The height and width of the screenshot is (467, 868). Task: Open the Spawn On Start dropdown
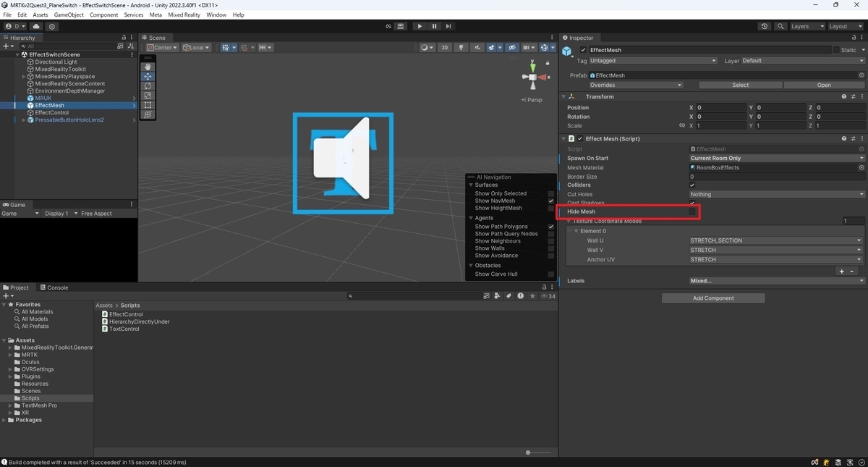click(777, 158)
